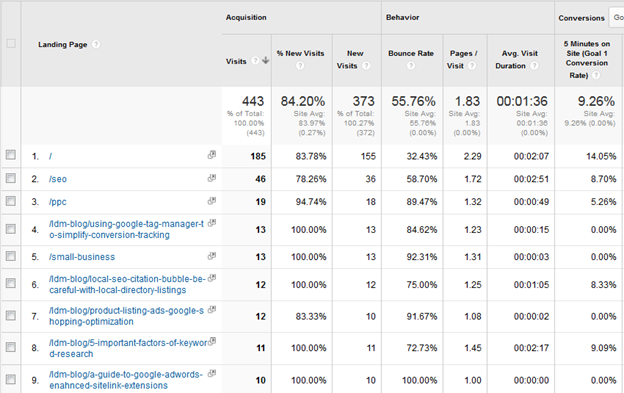The width and height of the screenshot is (624, 393).
Task: Click open-in-new-window icon beside /small-business
Action: pos(212,256)
